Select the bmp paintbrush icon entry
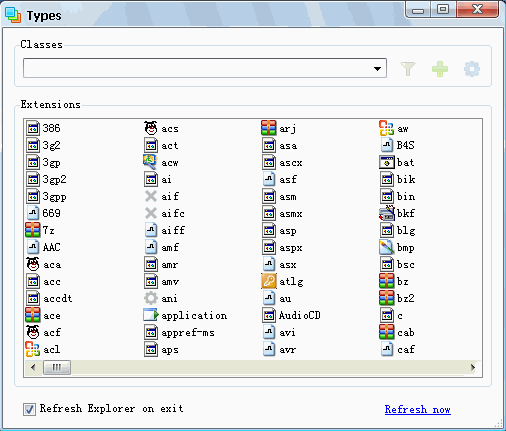506x431 pixels. [387, 247]
